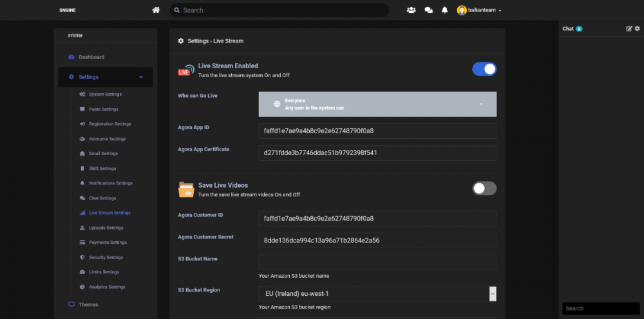Open the chat settings gear icon
The image size is (644, 319).
[638, 29]
